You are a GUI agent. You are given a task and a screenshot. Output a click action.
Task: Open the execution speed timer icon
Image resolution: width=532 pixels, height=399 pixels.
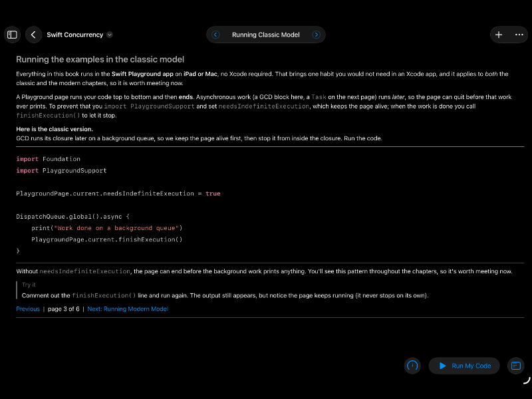coord(412,366)
